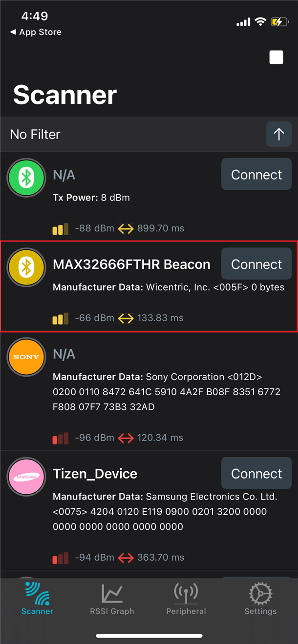This screenshot has width=298, height=644.
Task: Tap the orange Sony device icon
Action: click(x=26, y=357)
